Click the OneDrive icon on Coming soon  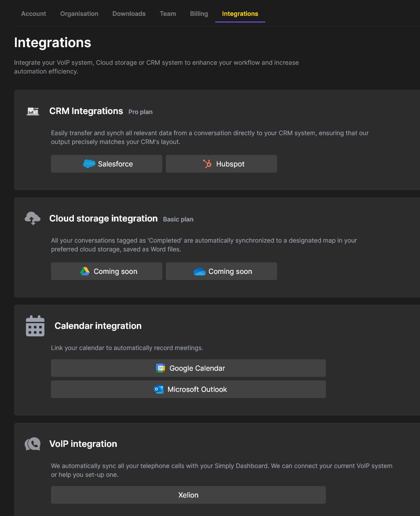click(x=200, y=271)
